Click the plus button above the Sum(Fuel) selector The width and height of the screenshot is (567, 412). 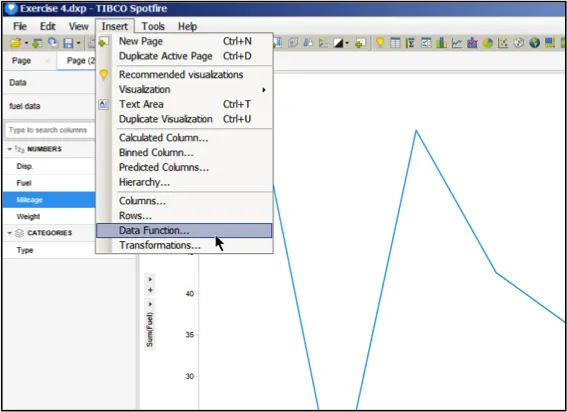(150, 290)
